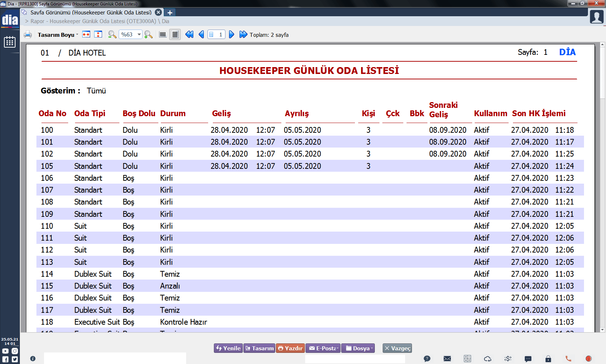Open the Dosya dropdown button
This screenshot has height=364, width=606.
coord(358,348)
